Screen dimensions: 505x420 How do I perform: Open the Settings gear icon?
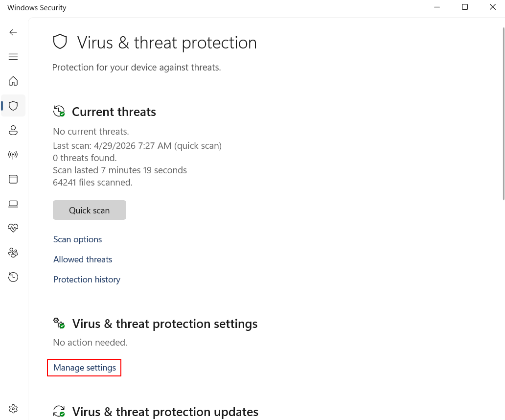click(x=13, y=409)
